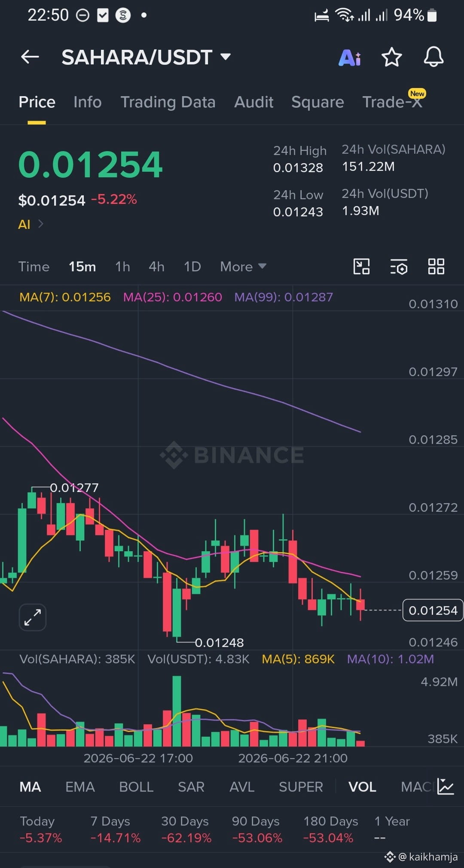The height and width of the screenshot is (868, 464).
Task: Open chart drawing tools icon
Action: point(361,267)
